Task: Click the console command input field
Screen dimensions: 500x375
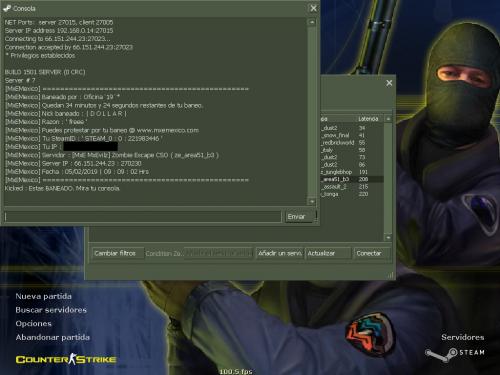Action: (x=143, y=217)
